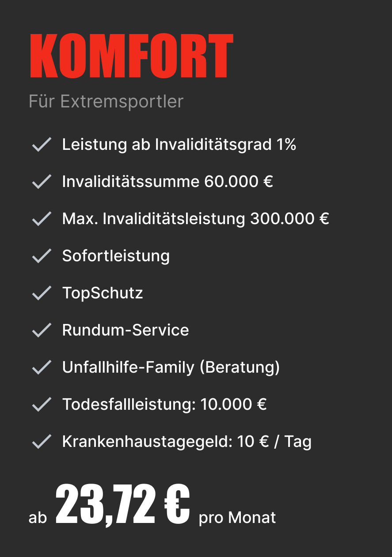The width and height of the screenshot is (392, 557).
Task: Select the checkmark beside Rundum-Service
Action: coord(42,330)
